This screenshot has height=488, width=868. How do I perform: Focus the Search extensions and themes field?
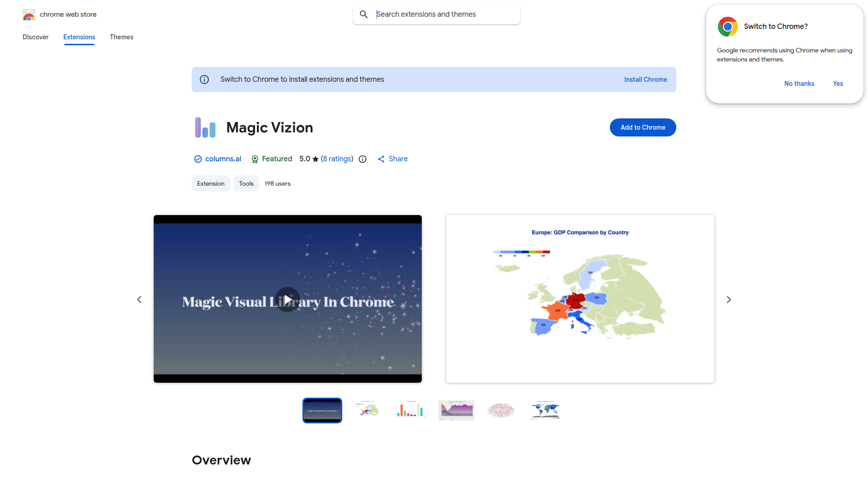(445, 14)
